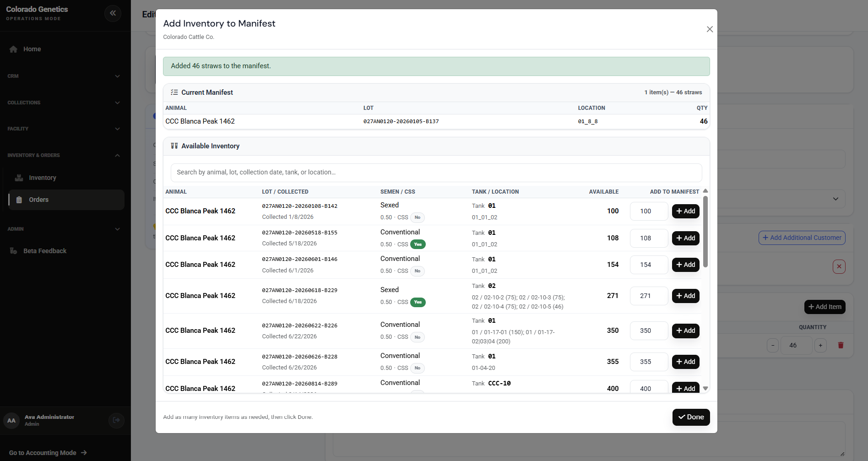The height and width of the screenshot is (461, 868).
Task: Collapse the sidebar with double-chevron icon
Action: (113, 13)
